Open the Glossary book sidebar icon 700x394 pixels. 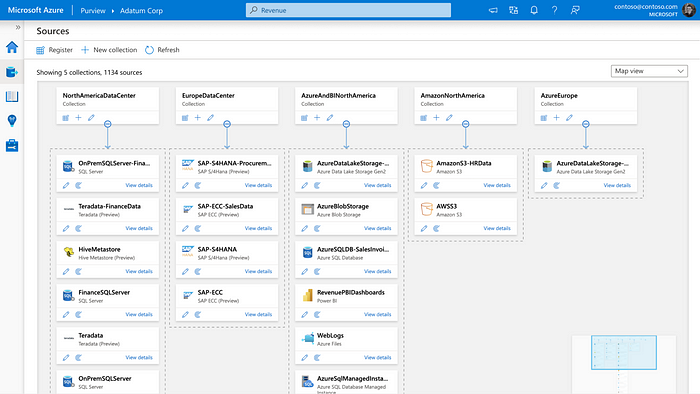point(12,96)
